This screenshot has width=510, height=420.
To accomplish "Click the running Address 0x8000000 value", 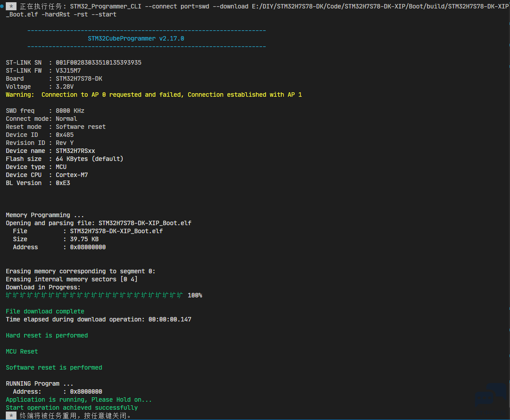I will point(86,392).
